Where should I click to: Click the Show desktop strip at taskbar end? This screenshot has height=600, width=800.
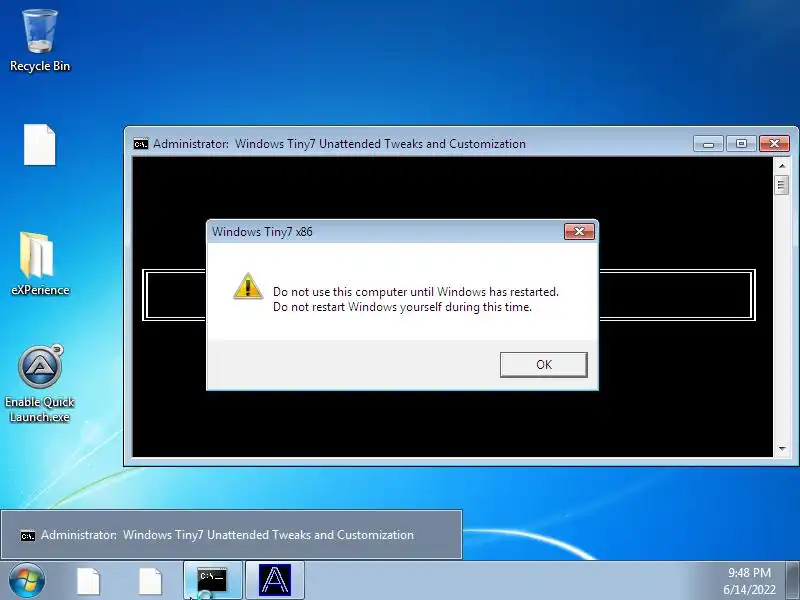pos(793,581)
